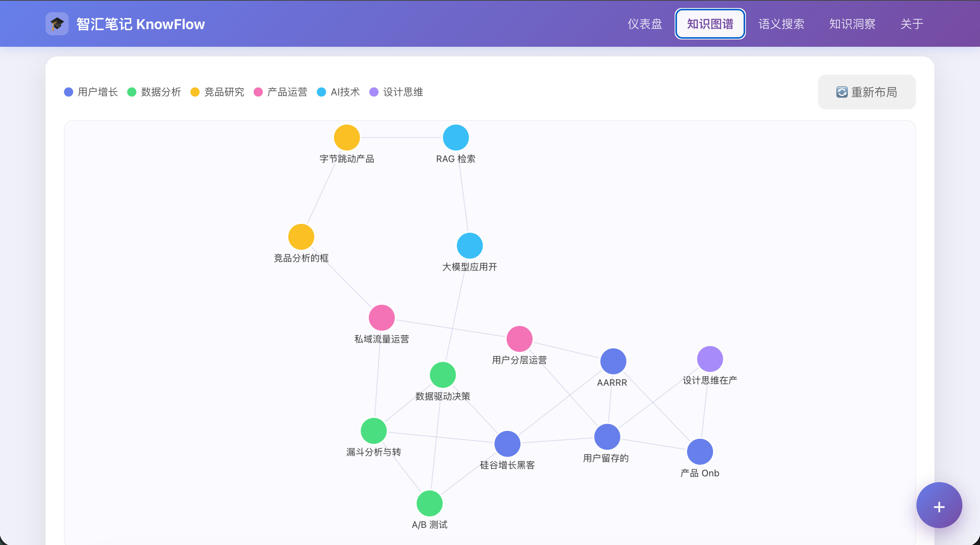980x545 pixels.
Task: Select the 用户留存的 node circle
Action: (x=607, y=437)
